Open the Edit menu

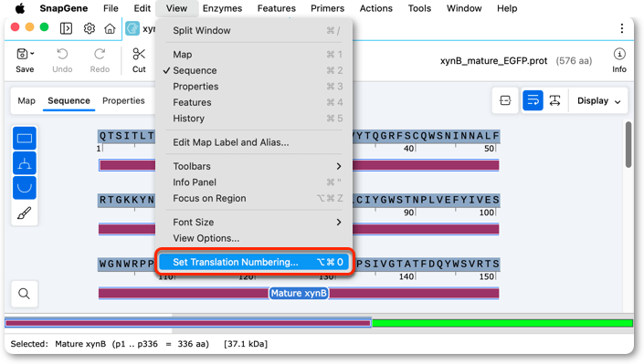(143, 8)
